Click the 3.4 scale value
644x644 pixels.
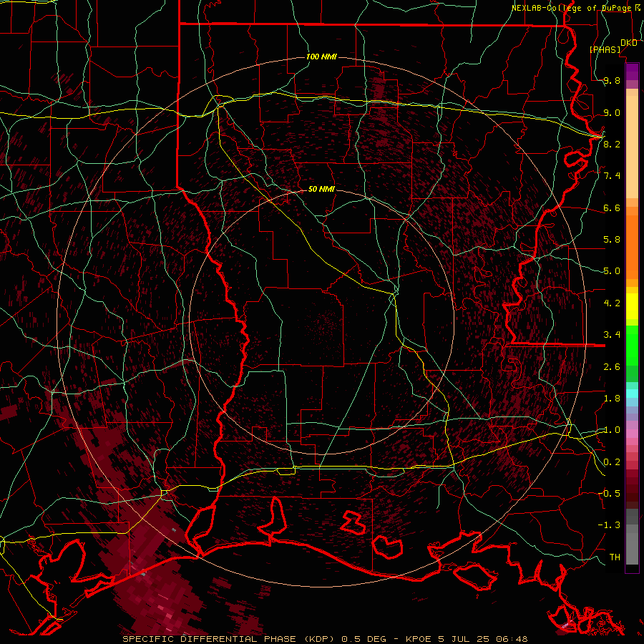pyautogui.click(x=612, y=334)
